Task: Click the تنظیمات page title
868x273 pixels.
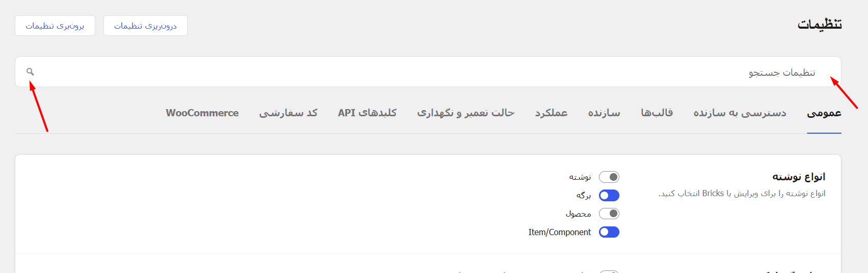Action: [820, 24]
